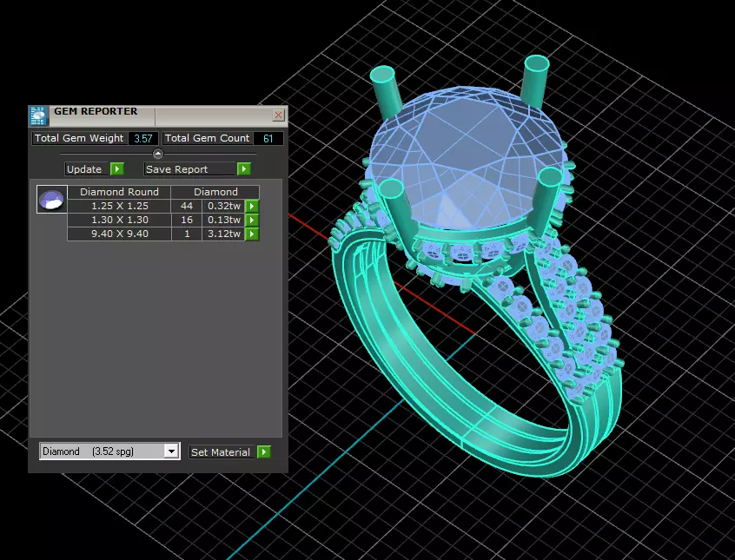Click the Update button
The image size is (735, 560).
pos(87,169)
